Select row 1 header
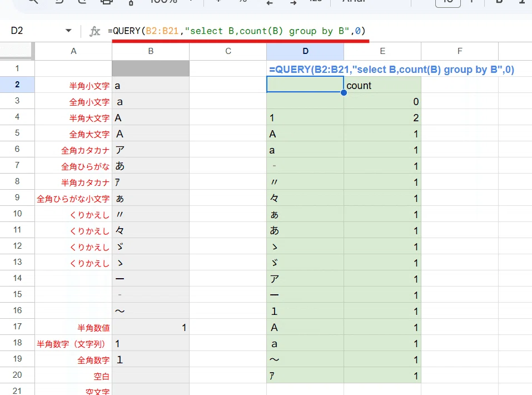This screenshot has height=395, width=532. pyautogui.click(x=17, y=68)
